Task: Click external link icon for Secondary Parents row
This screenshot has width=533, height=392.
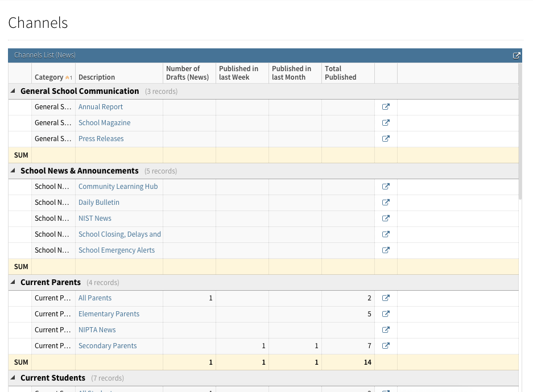Action: [x=386, y=346]
